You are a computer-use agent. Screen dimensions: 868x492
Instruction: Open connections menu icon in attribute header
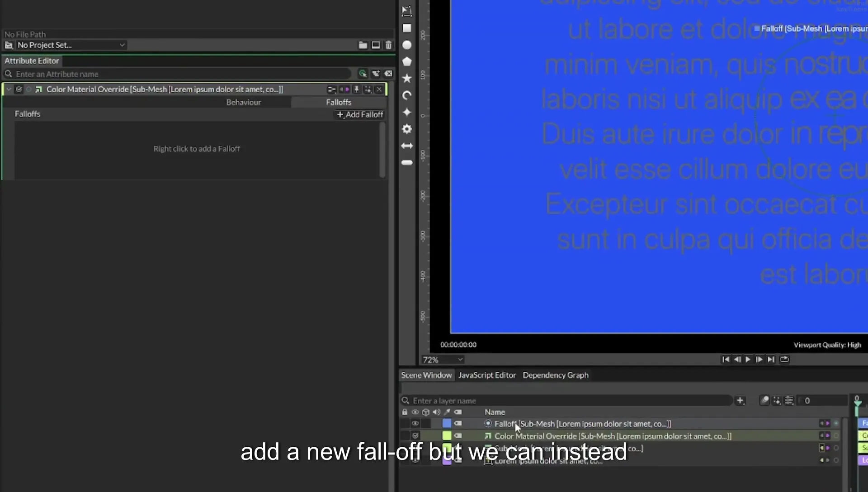pos(331,90)
